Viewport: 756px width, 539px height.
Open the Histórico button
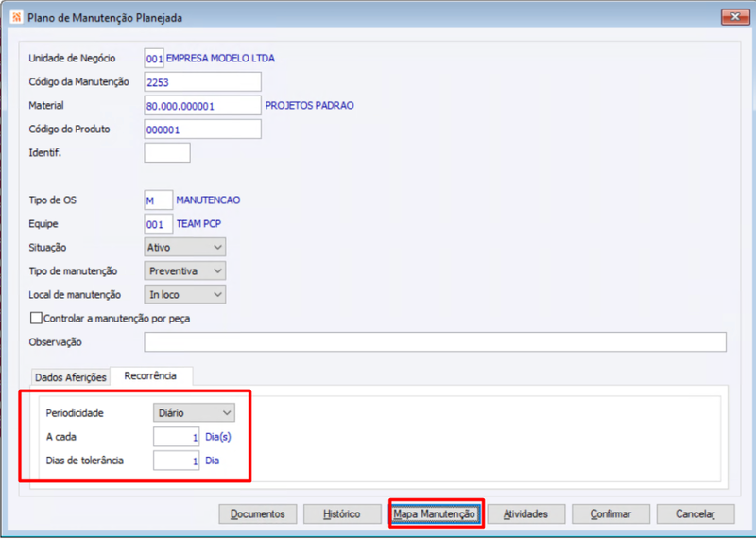[x=342, y=513]
